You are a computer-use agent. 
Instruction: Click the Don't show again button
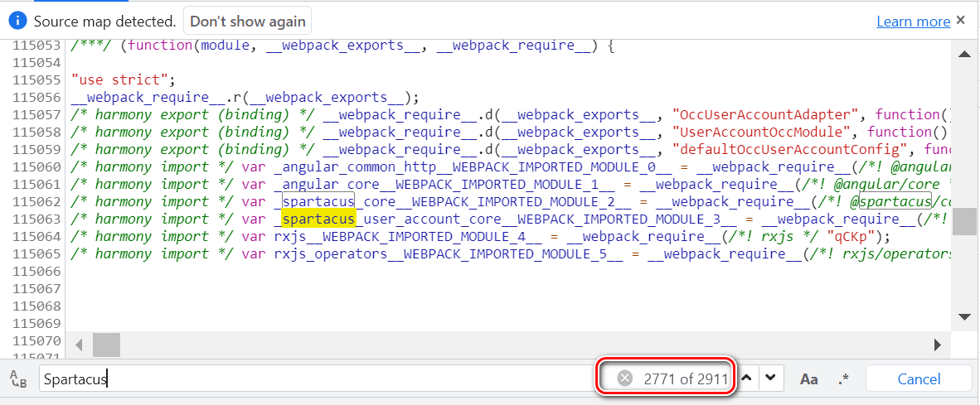[x=248, y=22]
